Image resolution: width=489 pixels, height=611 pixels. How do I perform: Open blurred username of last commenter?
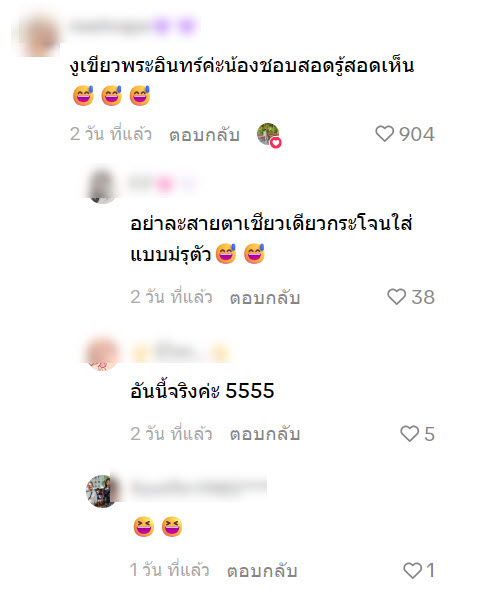[198, 487]
